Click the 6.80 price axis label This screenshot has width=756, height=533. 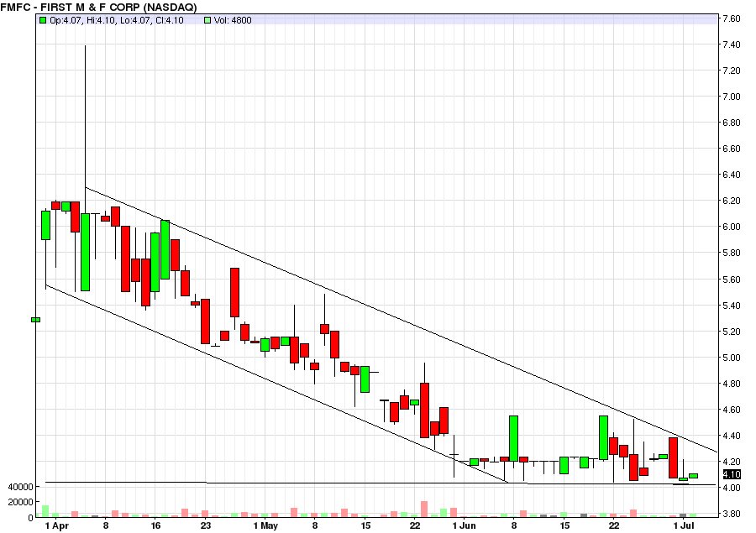coord(732,123)
